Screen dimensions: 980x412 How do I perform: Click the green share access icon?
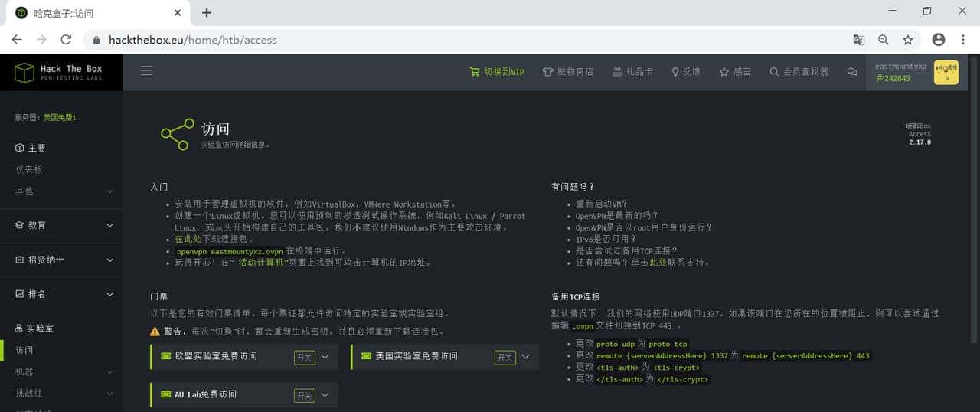click(177, 134)
